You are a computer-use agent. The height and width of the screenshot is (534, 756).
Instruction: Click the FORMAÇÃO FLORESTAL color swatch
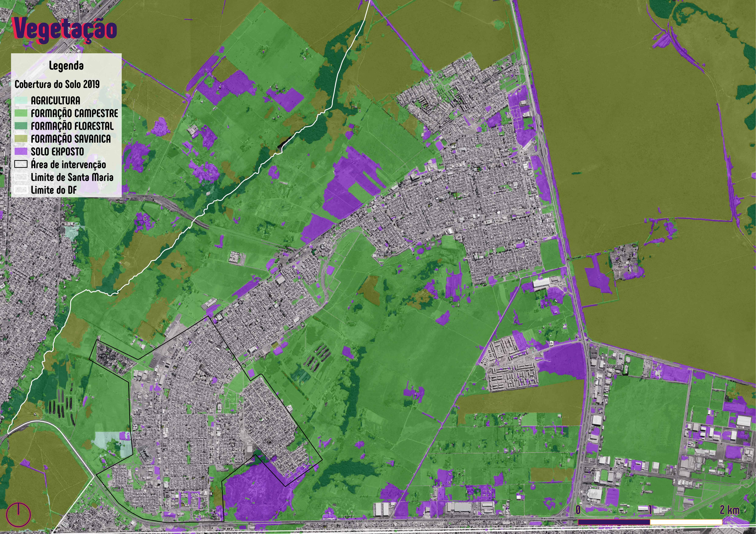click(x=21, y=126)
